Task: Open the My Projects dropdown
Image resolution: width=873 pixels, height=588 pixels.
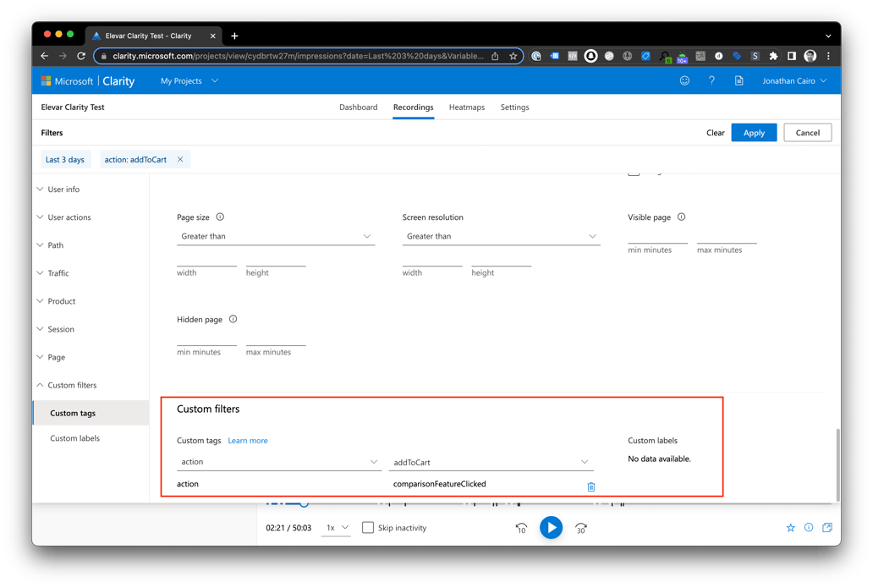Action: pos(189,80)
